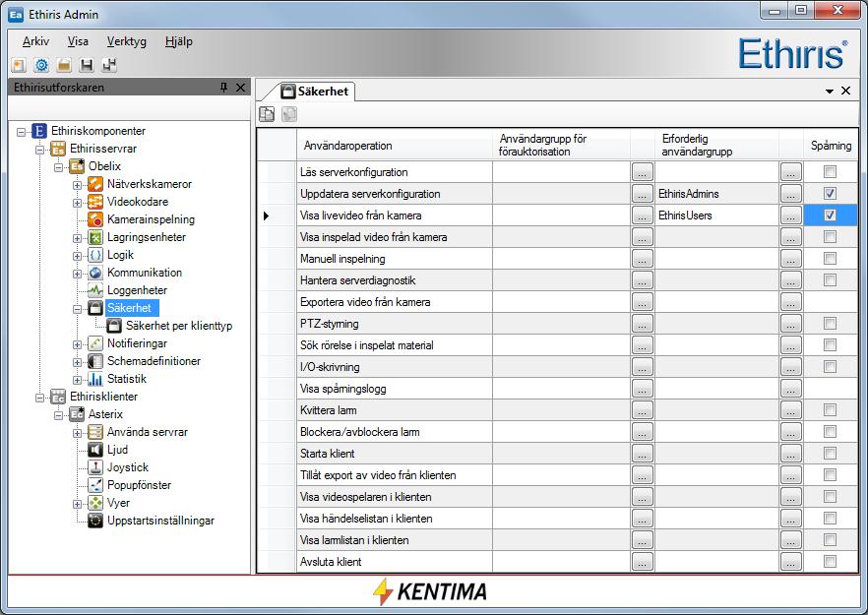Enable Spårning for Starta klient
Viewport: 868px width, 615px height.
[x=830, y=454]
